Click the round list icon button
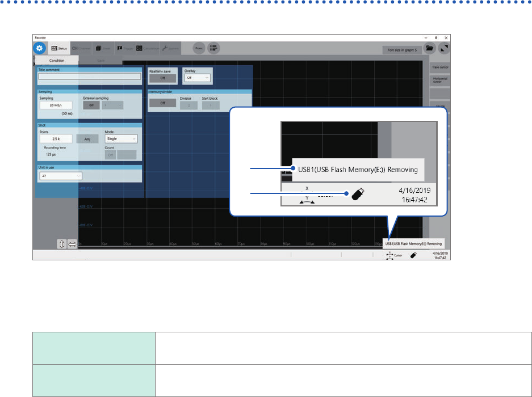532x397 pixels. pos(213,48)
